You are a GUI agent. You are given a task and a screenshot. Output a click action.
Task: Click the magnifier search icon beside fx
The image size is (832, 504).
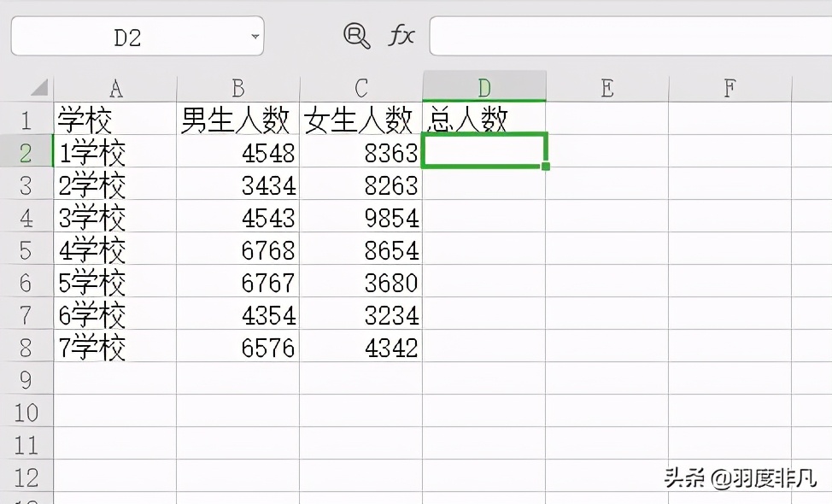(x=356, y=36)
